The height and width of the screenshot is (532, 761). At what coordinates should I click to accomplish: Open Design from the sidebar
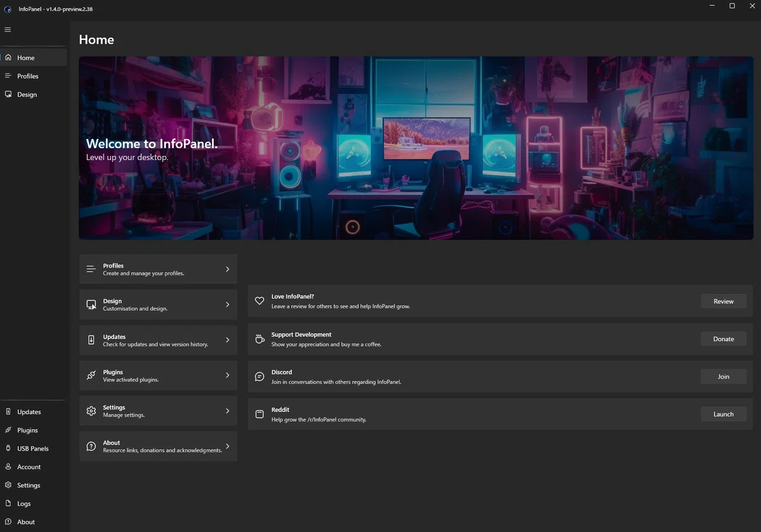33,94
